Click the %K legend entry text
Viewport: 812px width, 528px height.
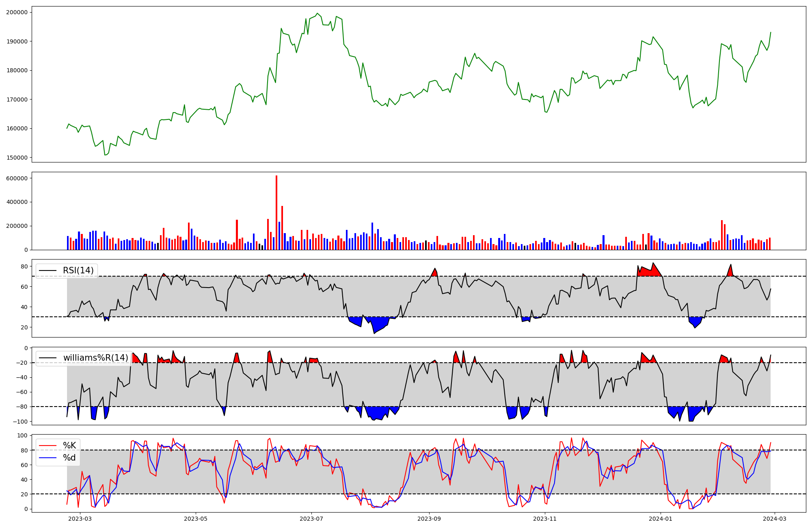click(x=69, y=446)
